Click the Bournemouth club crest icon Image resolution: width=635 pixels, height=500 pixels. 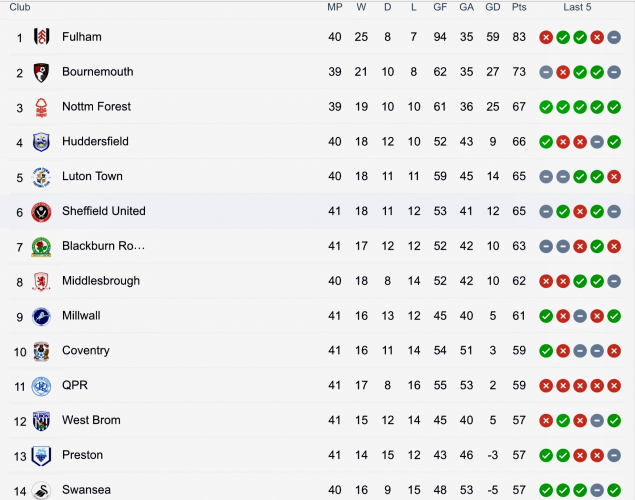click(41, 72)
